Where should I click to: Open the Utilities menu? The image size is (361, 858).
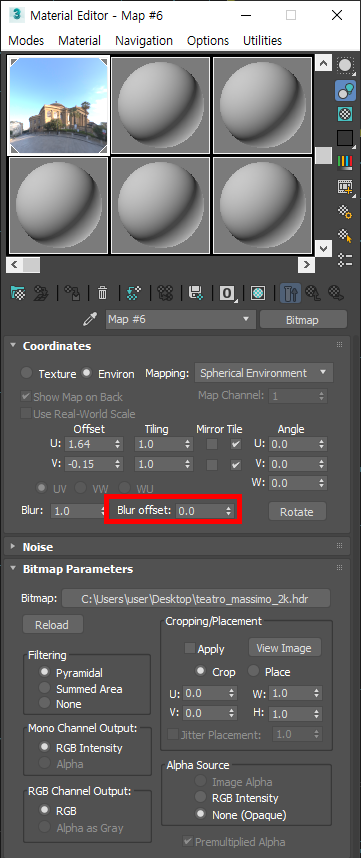(263, 40)
